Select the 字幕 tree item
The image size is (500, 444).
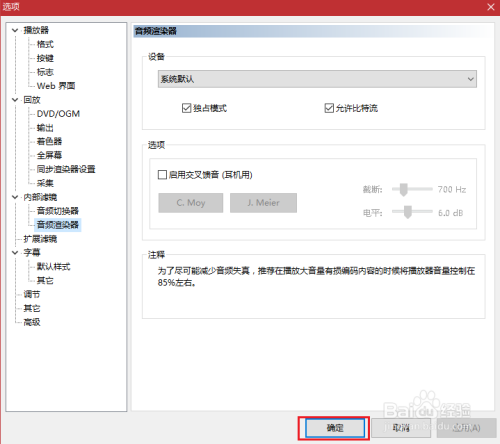[32, 253]
